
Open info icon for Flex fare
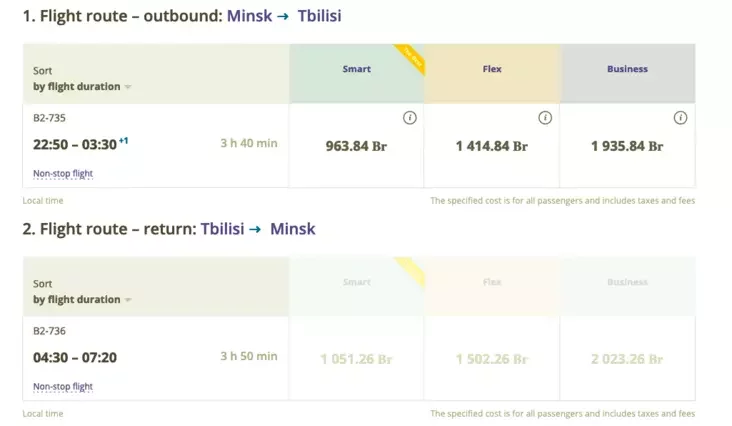(x=545, y=118)
